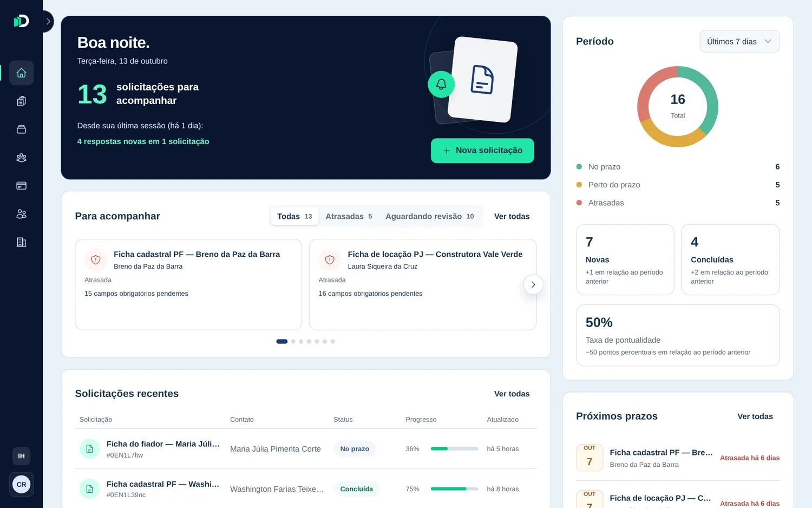Viewport: 812px width, 508px height.
Task: Click the green No prazo legend dot
Action: coord(579,167)
